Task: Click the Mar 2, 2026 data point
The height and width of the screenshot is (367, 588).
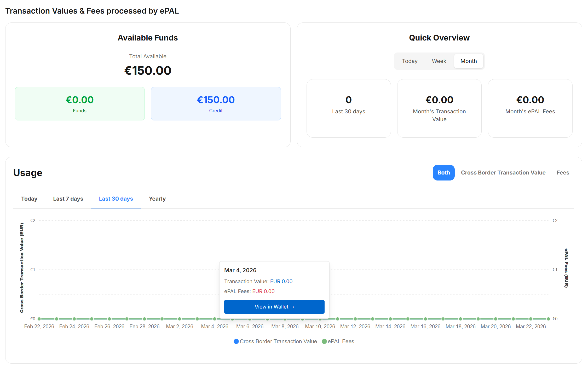Action: click(x=180, y=319)
